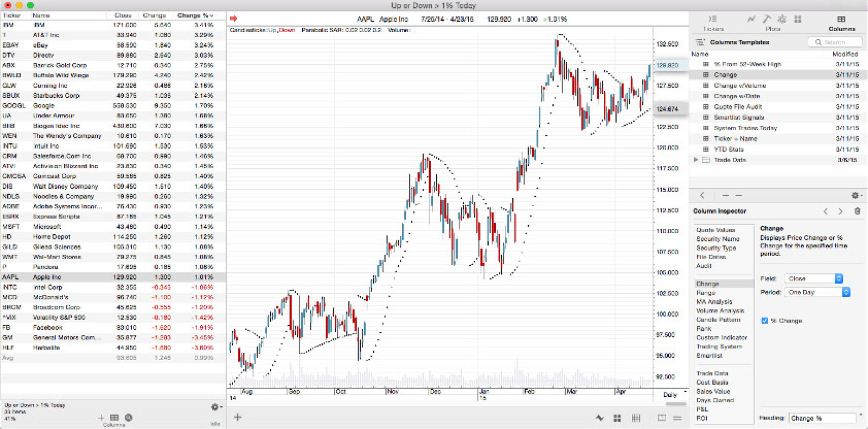Select the YTD Stats template

point(778,149)
